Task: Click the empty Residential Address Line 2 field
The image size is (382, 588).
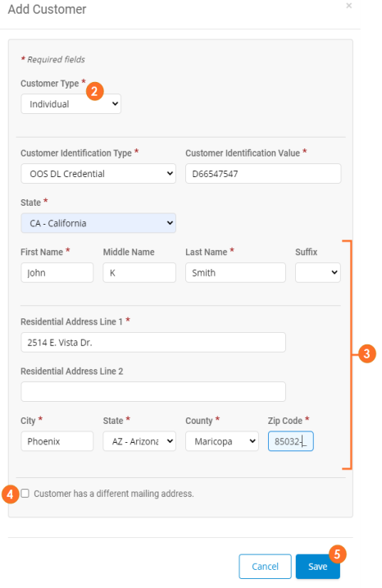Action: tap(153, 392)
